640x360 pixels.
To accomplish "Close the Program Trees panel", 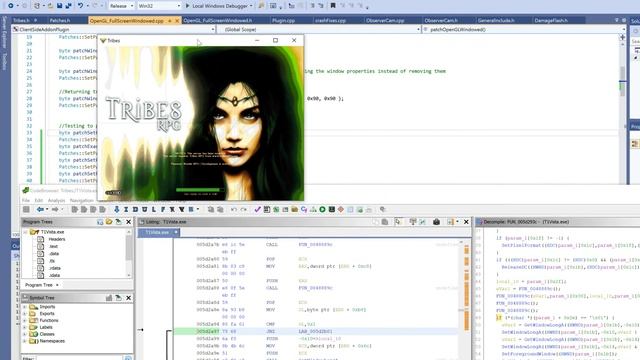I will (x=129, y=222).
